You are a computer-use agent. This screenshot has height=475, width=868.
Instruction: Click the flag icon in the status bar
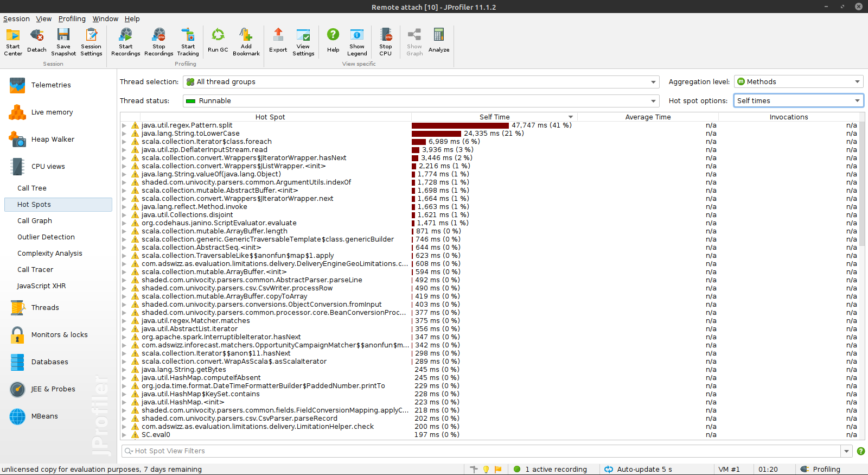tap(498, 470)
